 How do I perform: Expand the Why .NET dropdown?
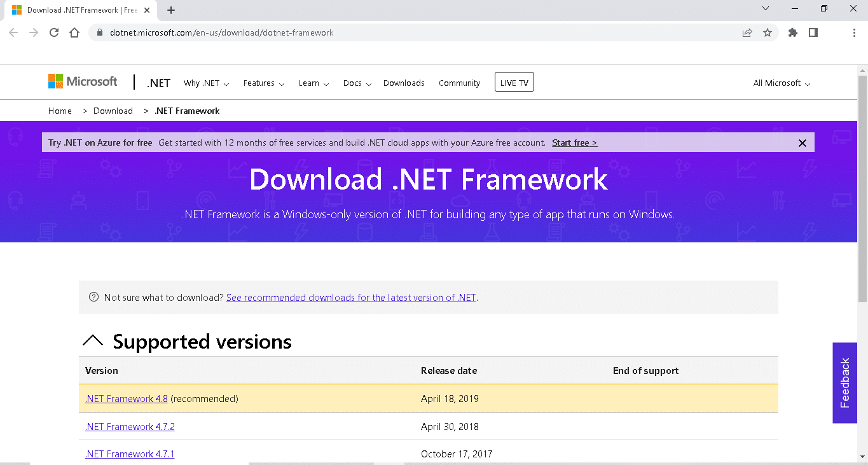click(x=206, y=83)
